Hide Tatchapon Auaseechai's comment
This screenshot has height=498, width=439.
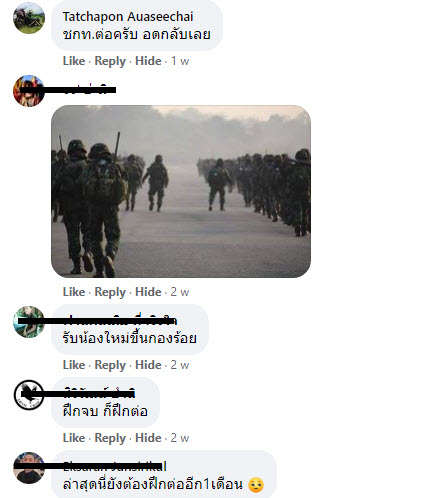pyautogui.click(x=148, y=61)
